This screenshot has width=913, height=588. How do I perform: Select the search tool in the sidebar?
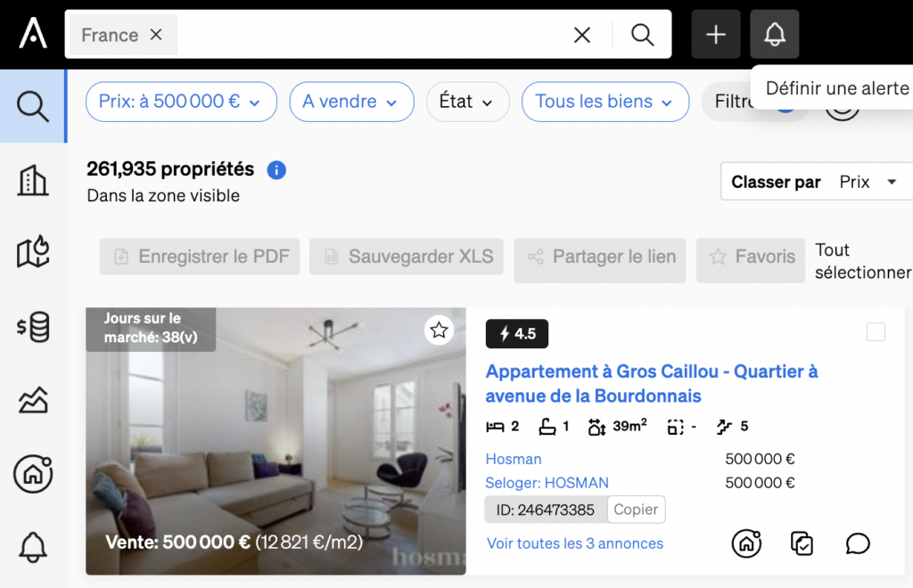point(33,106)
